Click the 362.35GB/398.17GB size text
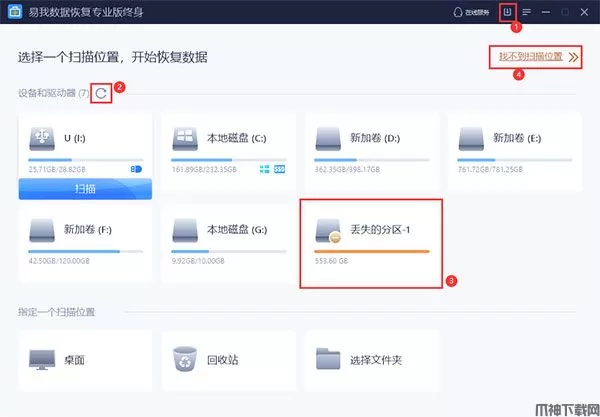 [x=347, y=169]
